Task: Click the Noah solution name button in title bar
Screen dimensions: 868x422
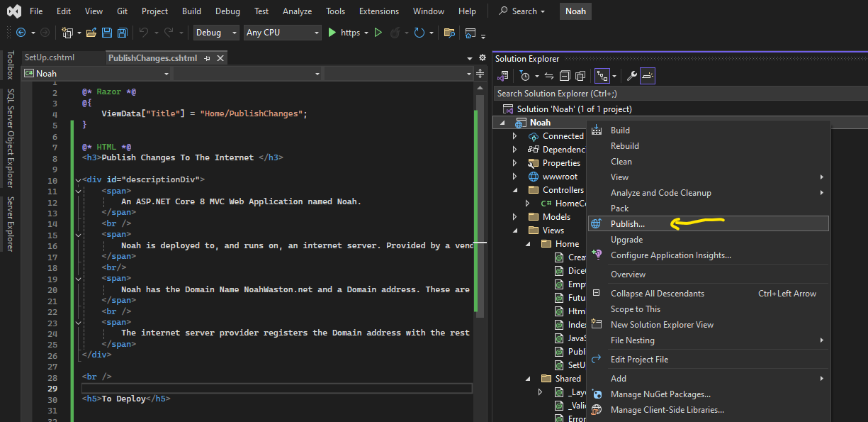Action: (575, 11)
